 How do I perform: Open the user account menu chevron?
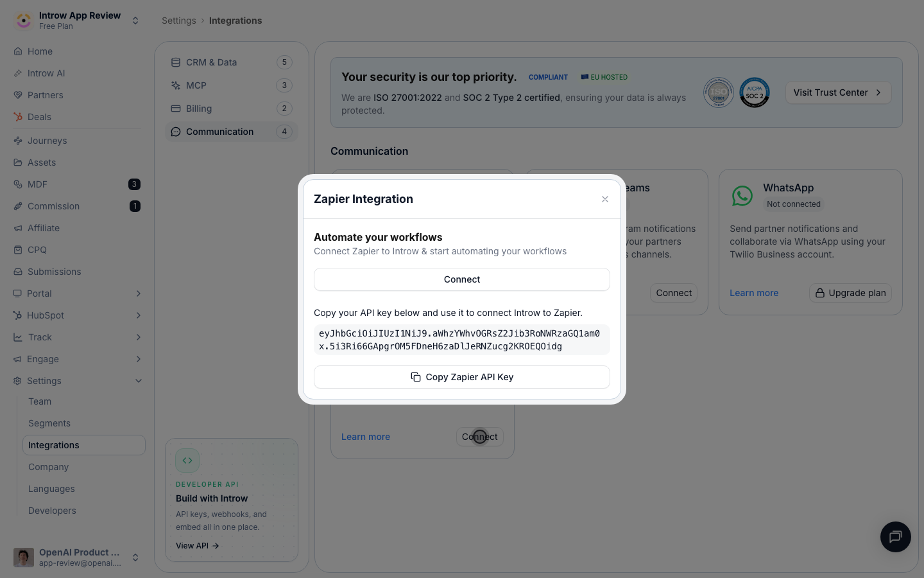coord(135,557)
